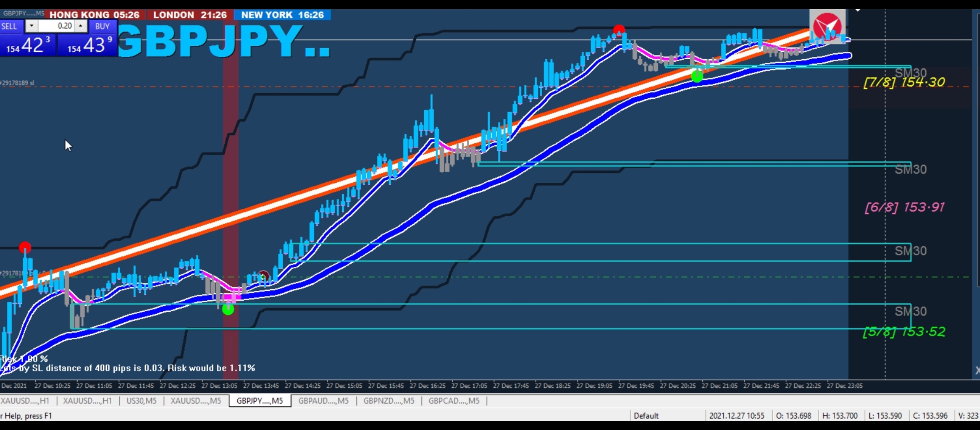Viewport: 980px width, 430px height.
Task: Click the 0.20 lot volume field
Action: click(56, 26)
